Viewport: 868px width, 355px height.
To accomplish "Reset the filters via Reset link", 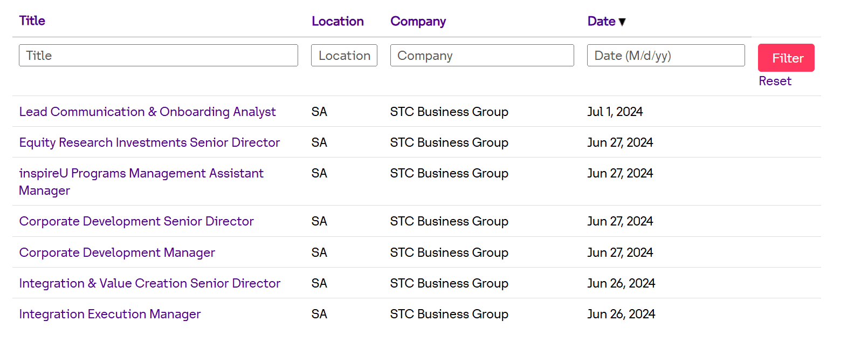I will [775, 81].
